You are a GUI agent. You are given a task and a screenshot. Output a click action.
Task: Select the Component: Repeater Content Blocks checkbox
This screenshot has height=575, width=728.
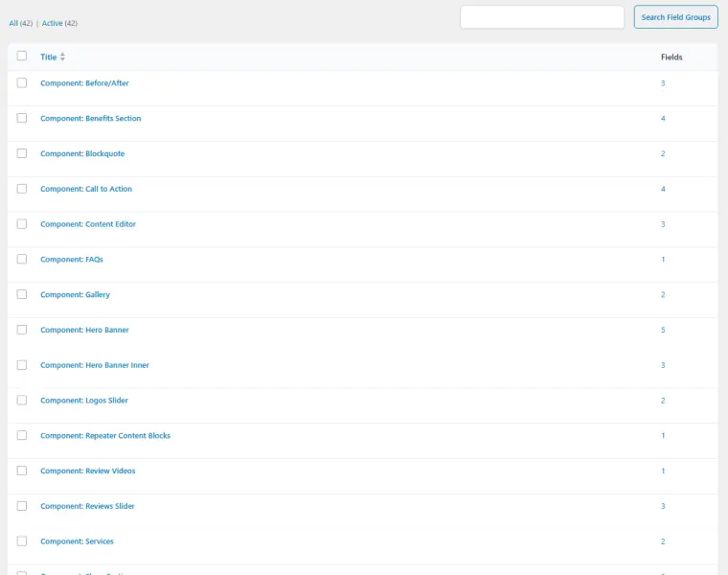click(22, 436)
